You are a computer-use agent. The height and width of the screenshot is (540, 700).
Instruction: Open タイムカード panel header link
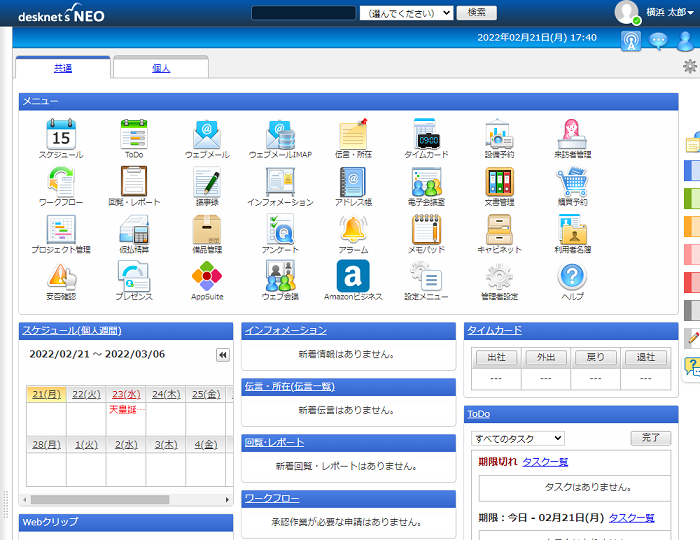point(494,330)
